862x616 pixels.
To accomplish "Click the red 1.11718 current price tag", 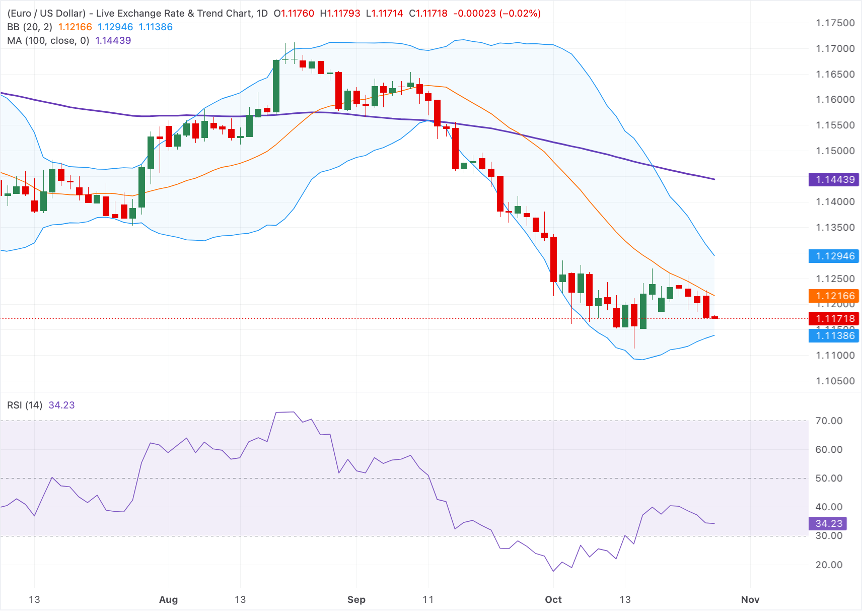I will pyautogui.click(x=834, y=318).
